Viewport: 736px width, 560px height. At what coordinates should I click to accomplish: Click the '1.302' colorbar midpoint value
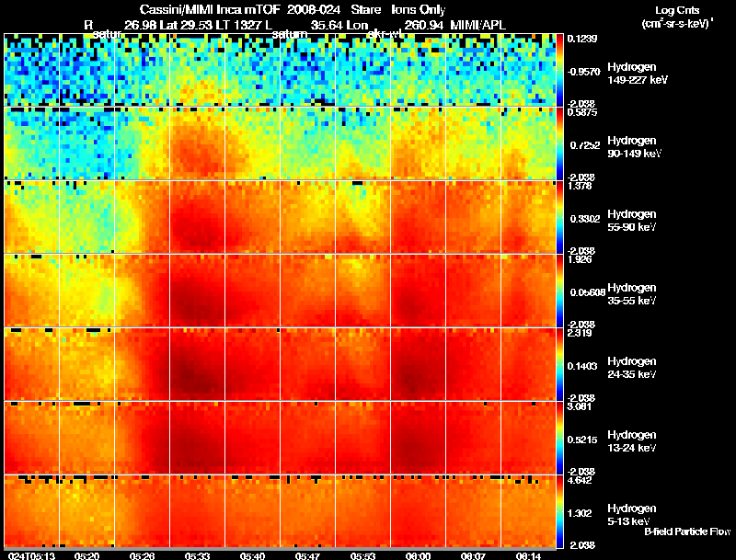580,514
